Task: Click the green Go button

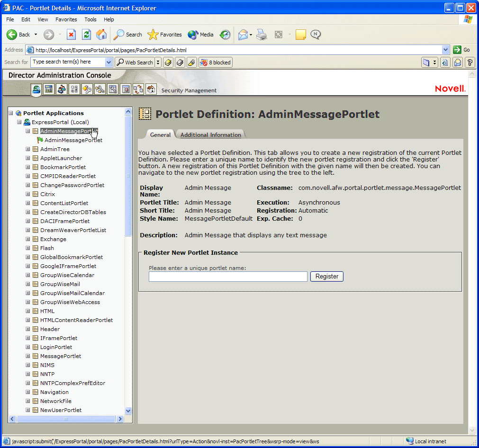Action: (x=461, y=50)
